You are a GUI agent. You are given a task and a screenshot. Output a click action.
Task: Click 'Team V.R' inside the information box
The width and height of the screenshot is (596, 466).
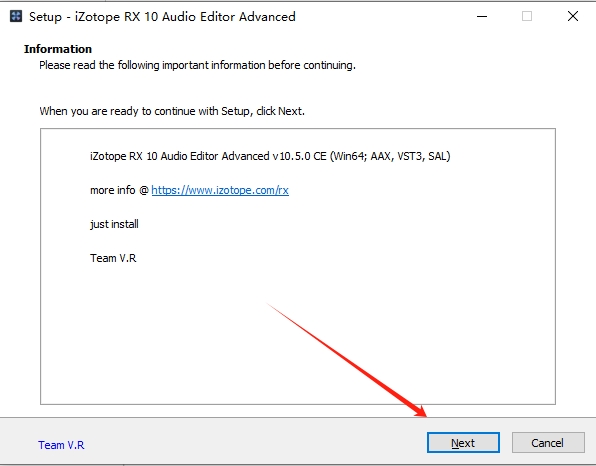coord(113,258)
